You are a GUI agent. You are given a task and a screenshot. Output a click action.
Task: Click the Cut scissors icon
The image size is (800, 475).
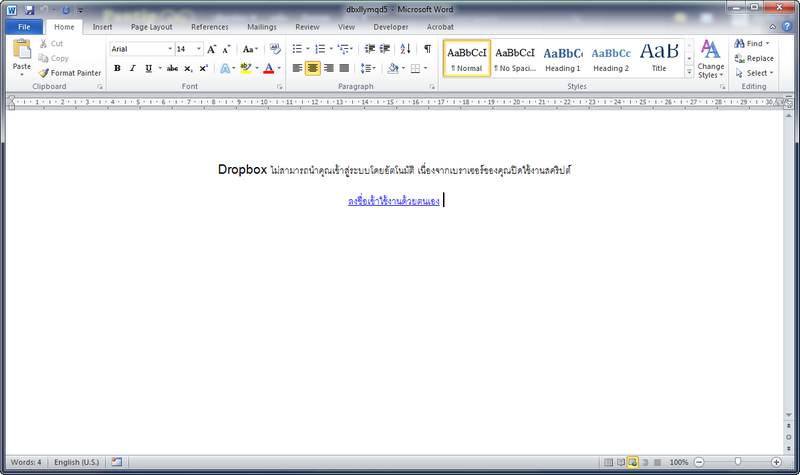coord(43,44)
